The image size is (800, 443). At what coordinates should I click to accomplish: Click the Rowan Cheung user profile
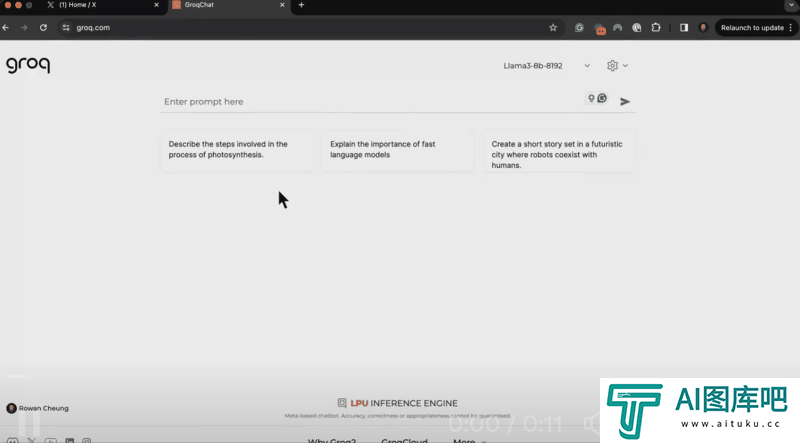pos(37,408)
